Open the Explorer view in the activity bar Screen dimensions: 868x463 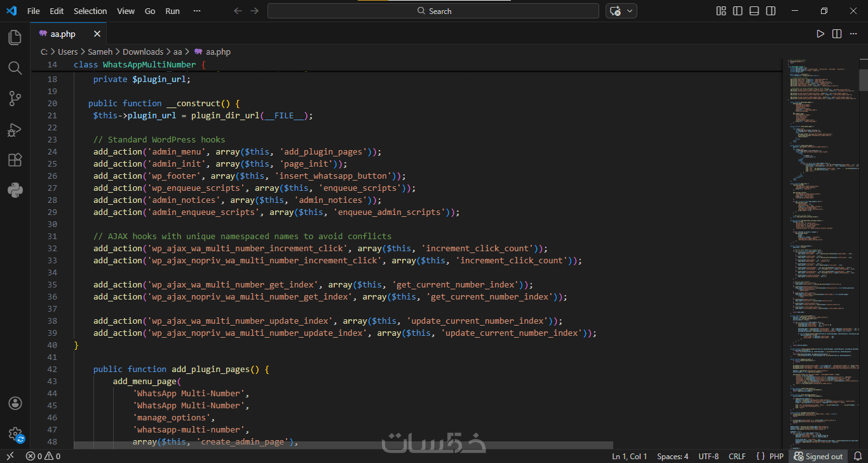[15, 38]
